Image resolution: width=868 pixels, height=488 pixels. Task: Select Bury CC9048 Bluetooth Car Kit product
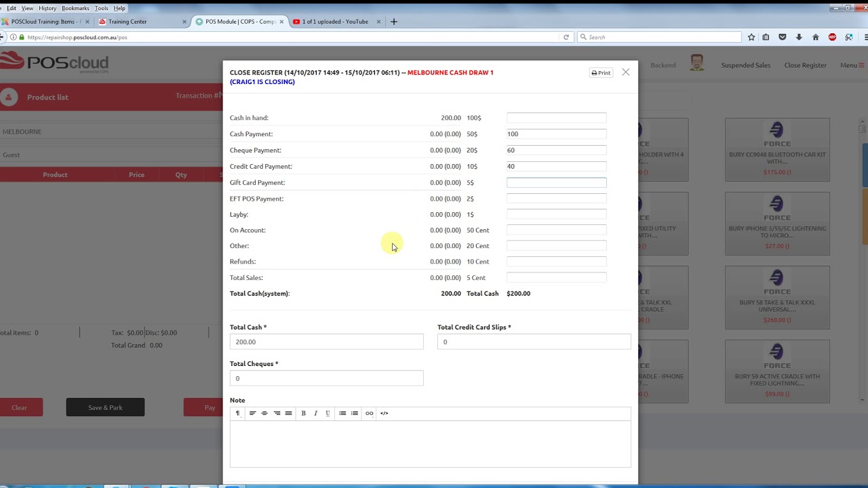point(777,150)
